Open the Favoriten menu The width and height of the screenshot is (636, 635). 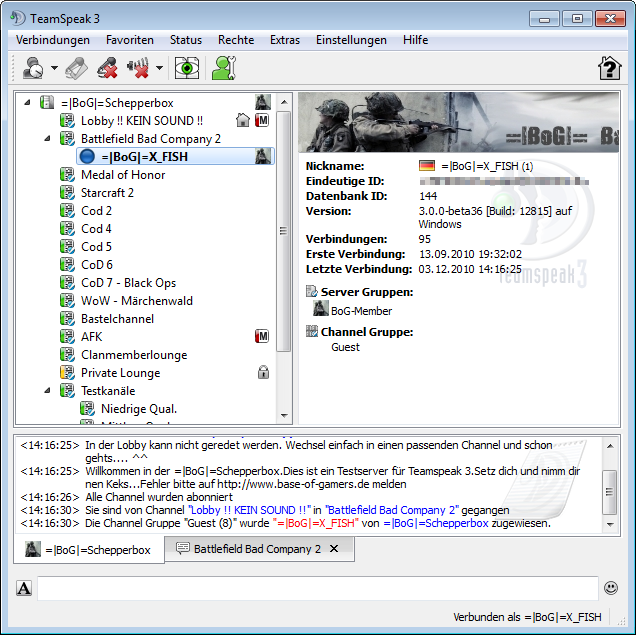pyautogui.click(x=129, y=40)
